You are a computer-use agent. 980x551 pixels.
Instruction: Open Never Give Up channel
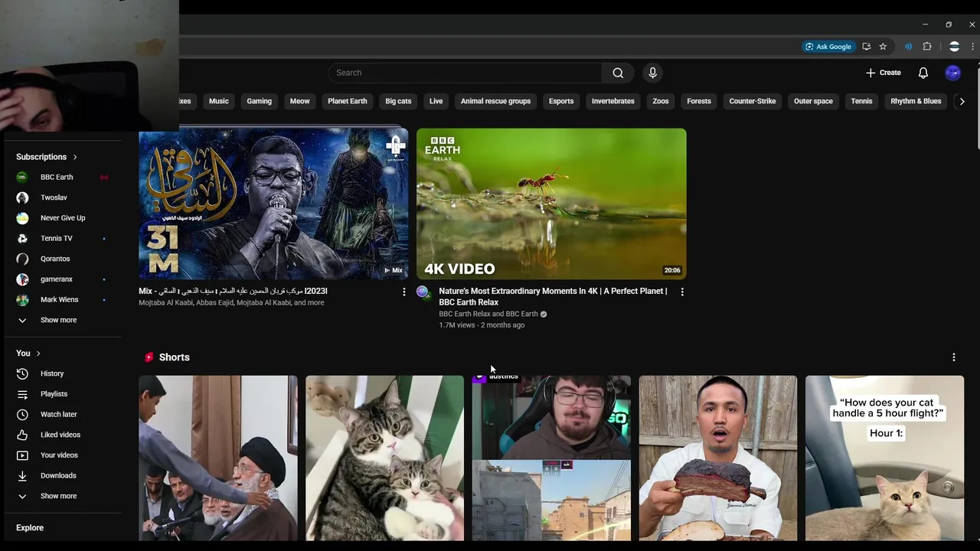click(x=63, y=218)
